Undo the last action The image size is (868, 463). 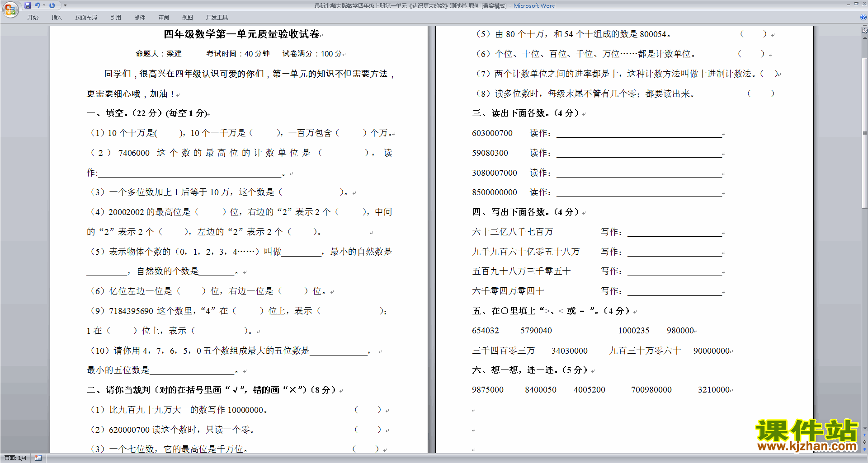[38, 5]
